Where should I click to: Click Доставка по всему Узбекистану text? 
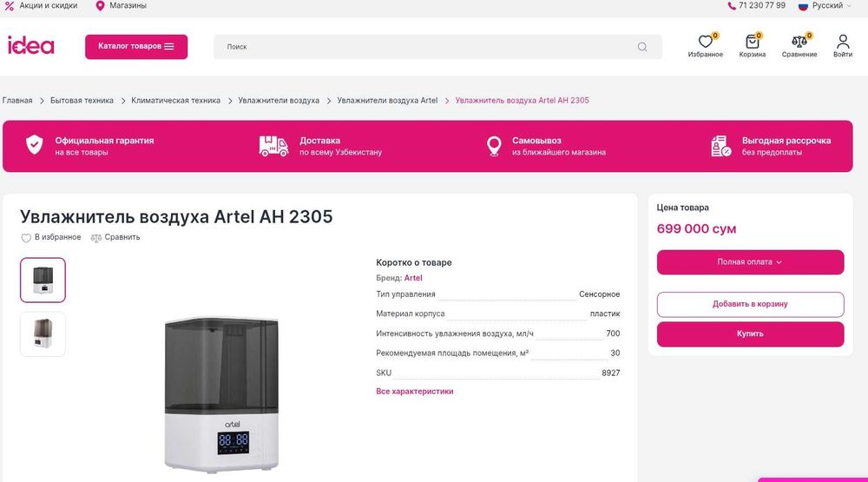click(340, 146)
